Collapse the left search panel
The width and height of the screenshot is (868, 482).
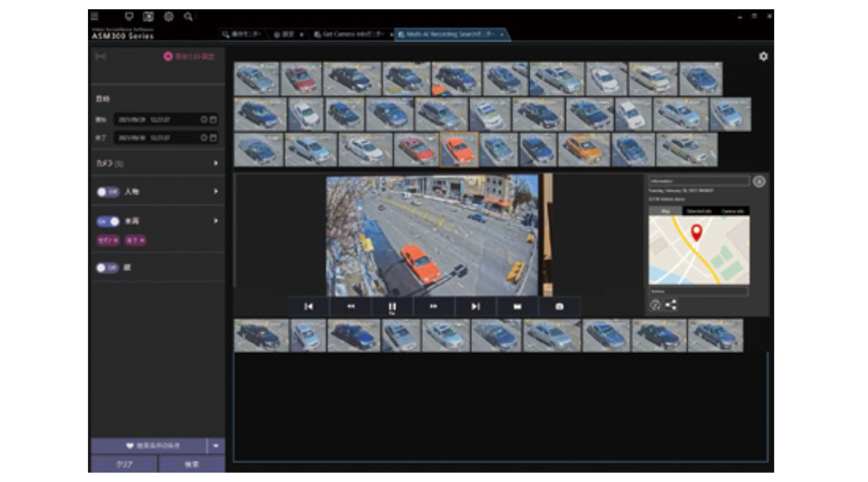[101, 56]
